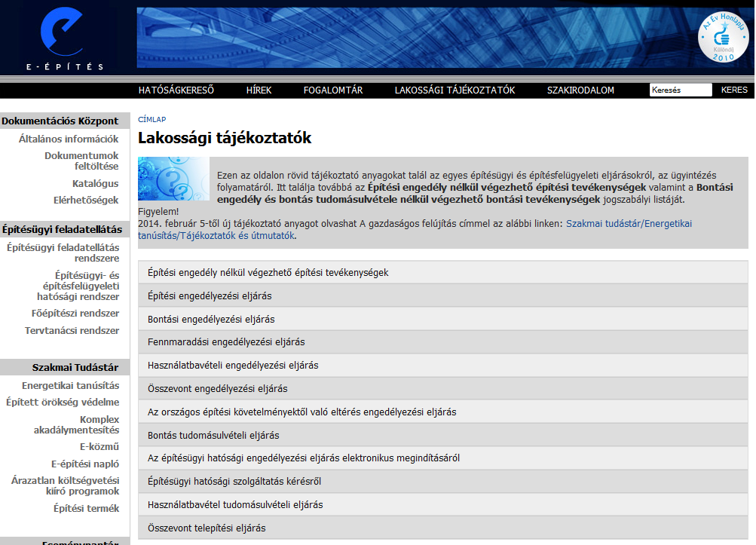Open the Elérhetőségek sidebar link
756x545 pixels.
86,201
